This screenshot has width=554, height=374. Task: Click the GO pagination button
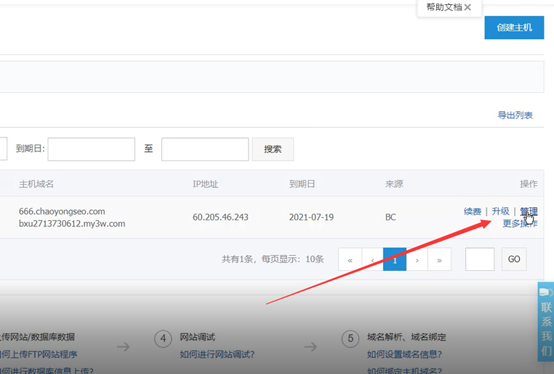click(x=514, y=259)
